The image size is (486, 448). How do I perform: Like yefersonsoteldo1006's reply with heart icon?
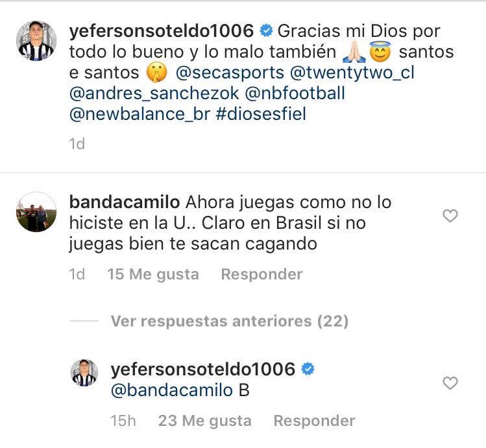tap(450, 384)
